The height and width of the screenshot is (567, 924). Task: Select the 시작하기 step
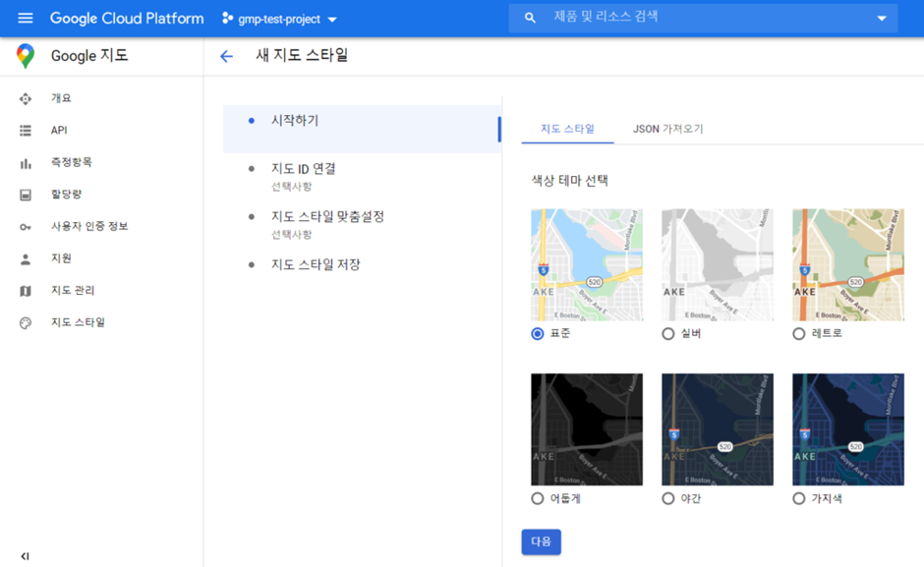(362, 129)
